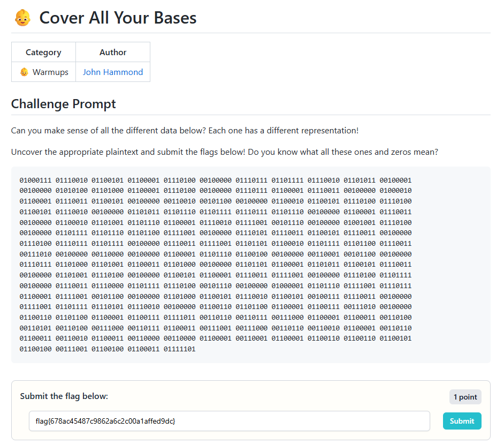
Task: Focus the flag input field
Action: [x=230, y=421]
